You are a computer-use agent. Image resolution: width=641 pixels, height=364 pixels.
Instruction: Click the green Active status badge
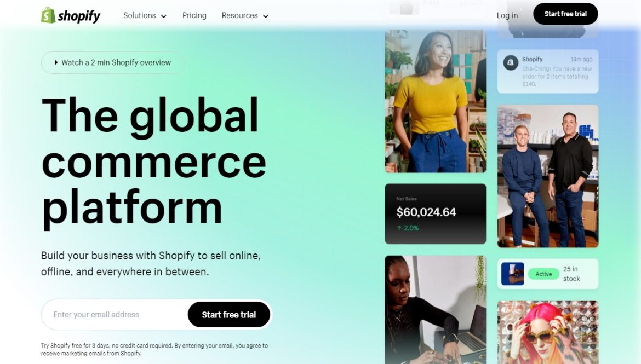543,274
